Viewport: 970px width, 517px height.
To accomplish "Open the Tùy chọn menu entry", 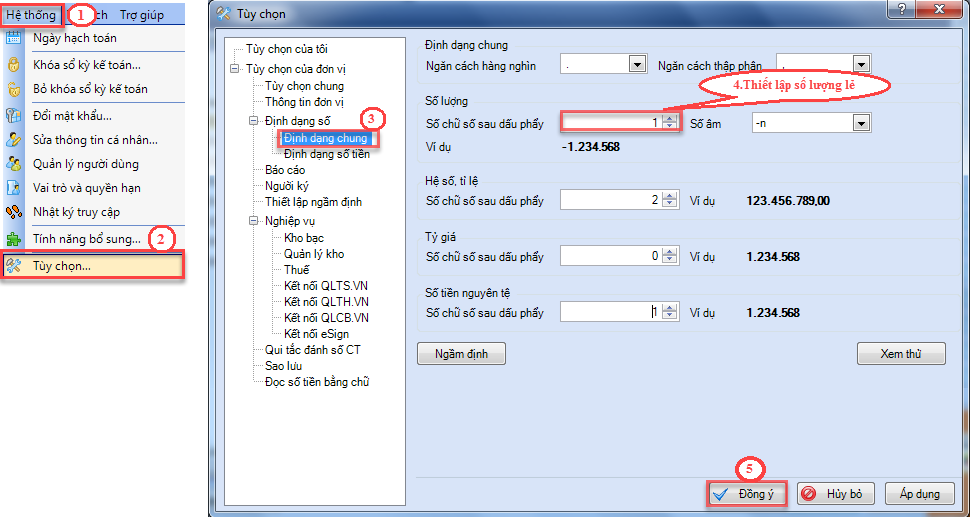I will tap(93, 266).
